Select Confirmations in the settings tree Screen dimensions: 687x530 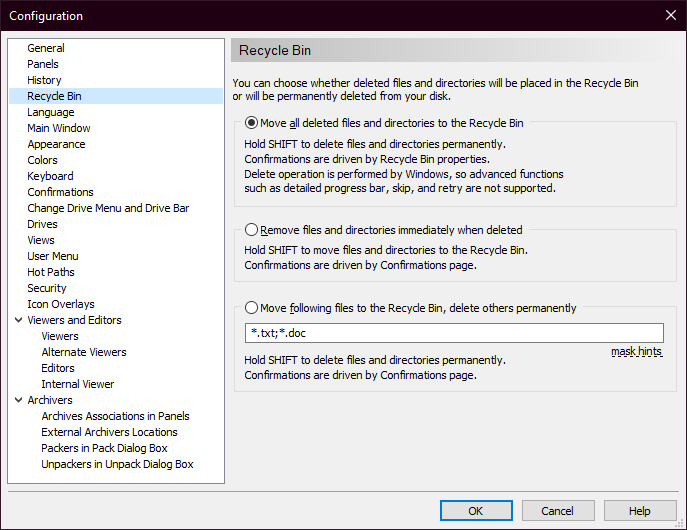(x=60, y=192)
